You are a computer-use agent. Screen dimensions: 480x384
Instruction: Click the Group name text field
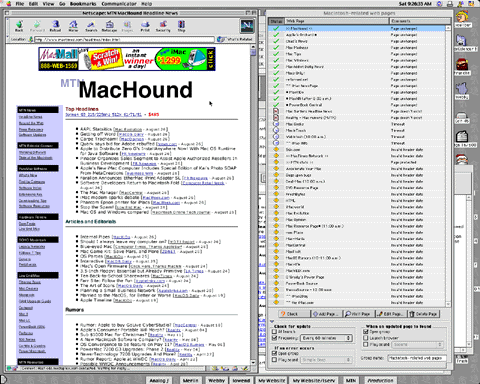417,358
